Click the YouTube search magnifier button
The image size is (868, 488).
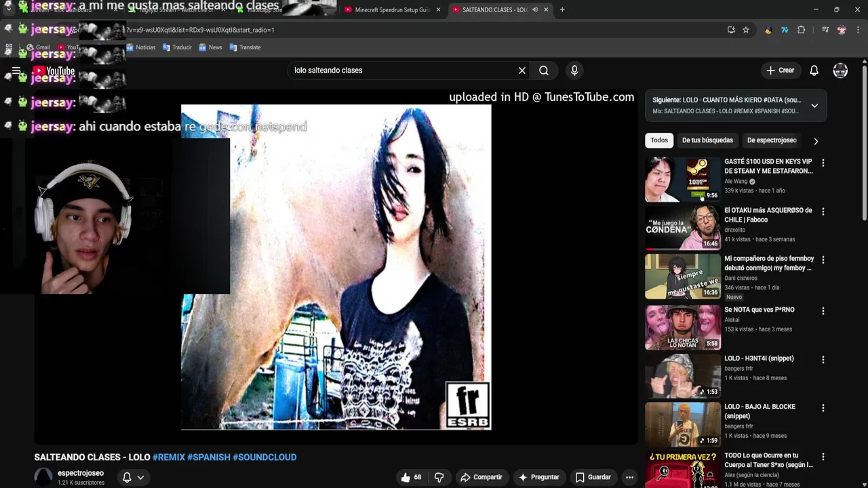click(x=544, y=70)
